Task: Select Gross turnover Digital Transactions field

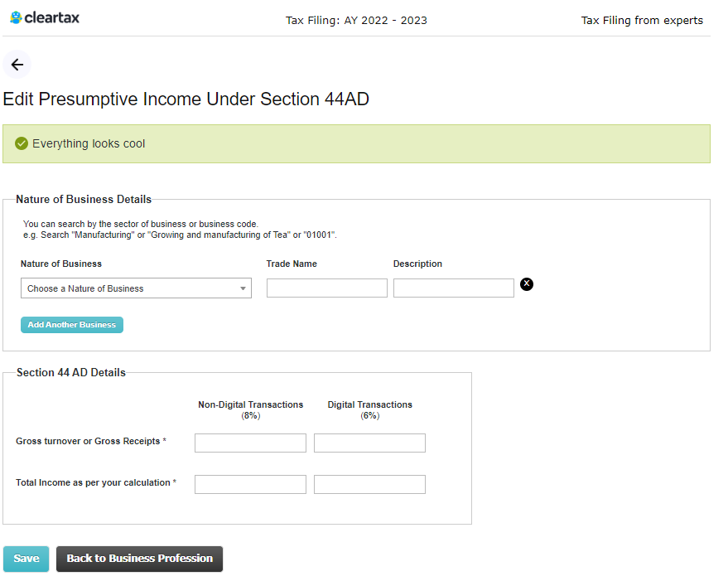Action: tap(369, 443)
